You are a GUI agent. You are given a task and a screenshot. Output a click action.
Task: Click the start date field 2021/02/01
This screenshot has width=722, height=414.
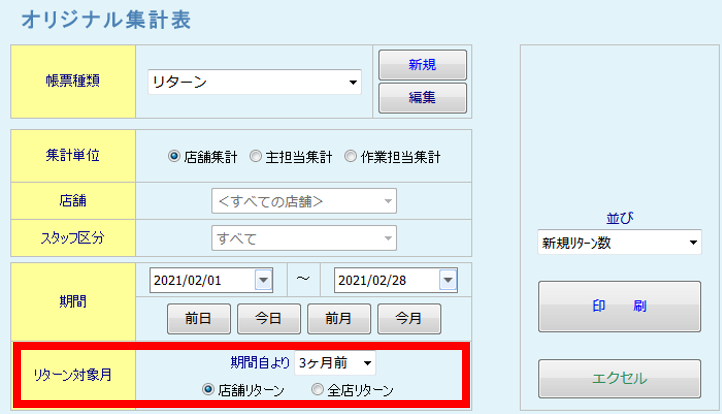pyautogui.click(x=202, y=281)
